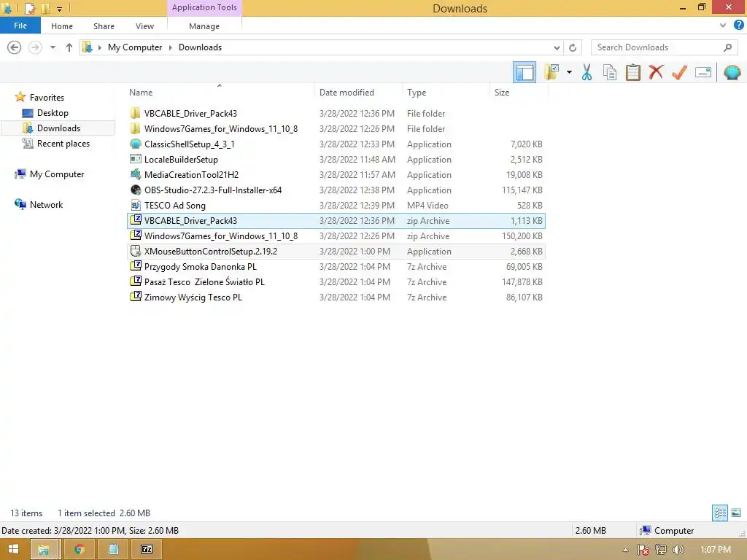
Task: Expand the arrow after My Computer in breadcrumb
Action: 171,47
